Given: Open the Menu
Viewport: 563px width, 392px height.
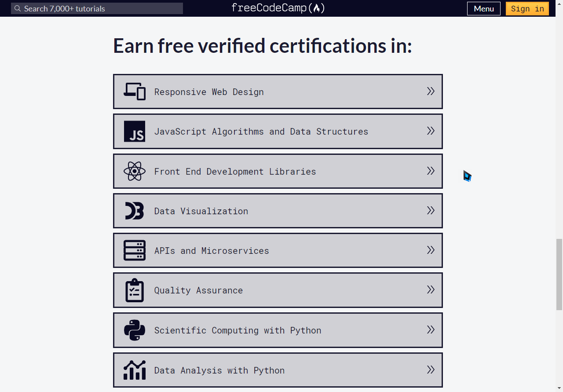Looking at the screenshot, I should 483,8.
